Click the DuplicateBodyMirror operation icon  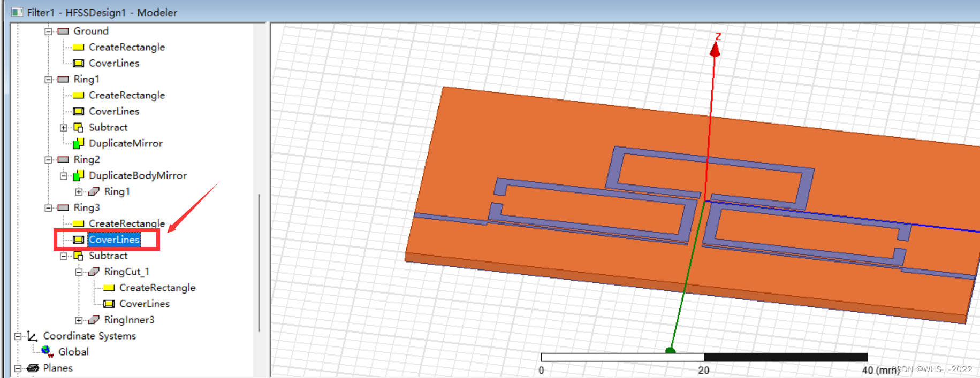pyautogui.click(x=79, y=175)
